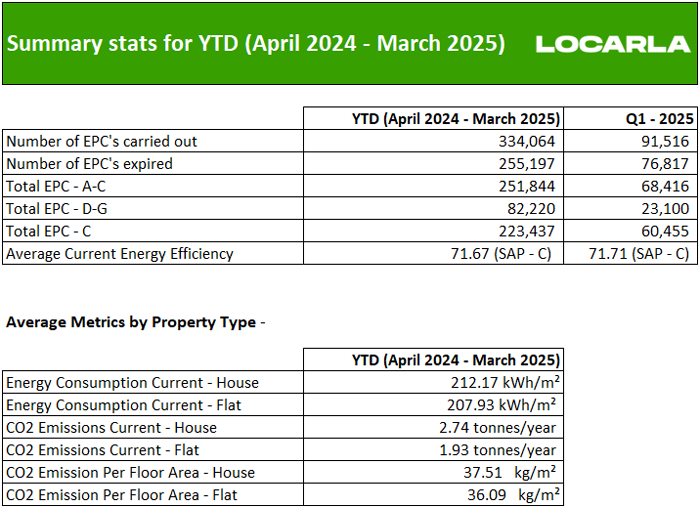Click the value 334,064
Screen dimensions: 700x507
coord(527,141)
